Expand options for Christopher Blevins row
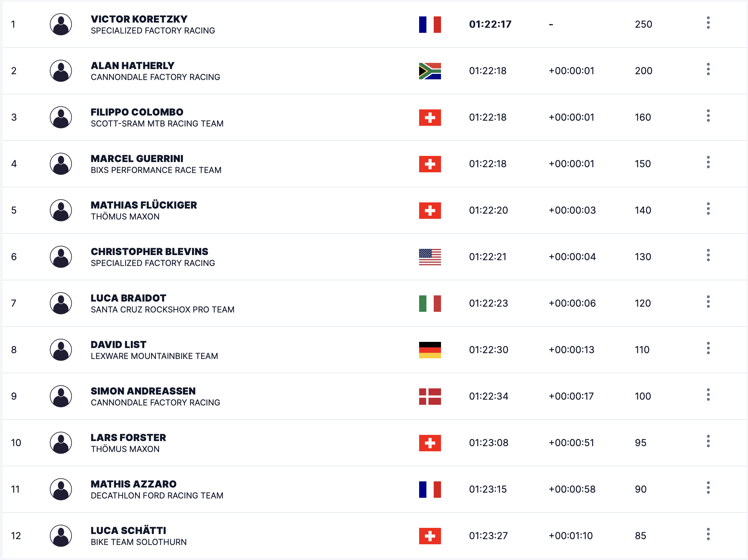The width and height of the screenshot is (748, 560). point(708,255)
